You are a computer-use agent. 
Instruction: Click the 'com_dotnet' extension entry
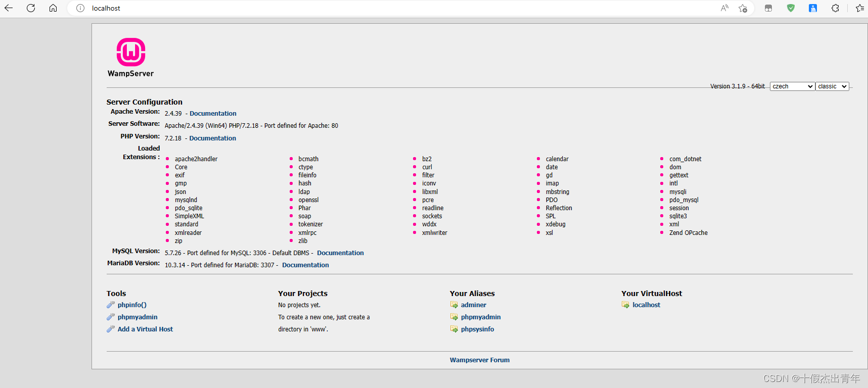pyautogui.click(x=686, y=159)
